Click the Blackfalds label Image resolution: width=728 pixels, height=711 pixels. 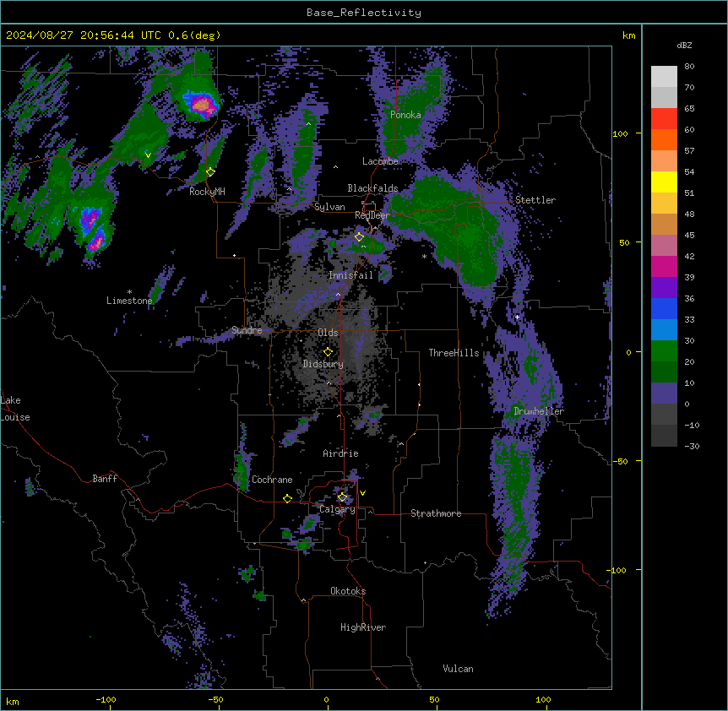(372, 188)
